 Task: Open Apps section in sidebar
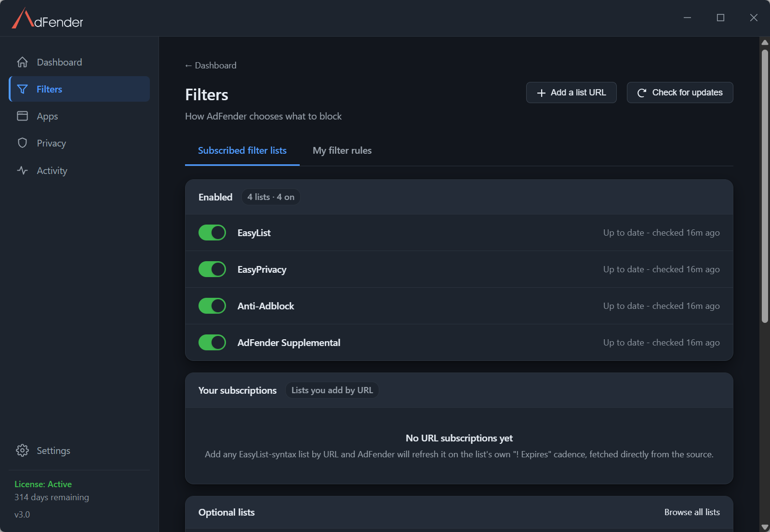click(x=80, y=116)
